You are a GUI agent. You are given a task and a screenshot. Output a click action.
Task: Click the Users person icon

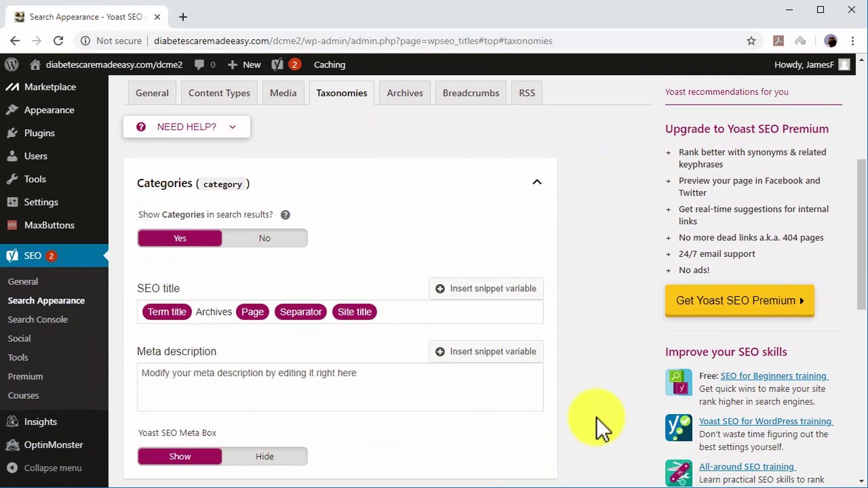coord(12,156)
